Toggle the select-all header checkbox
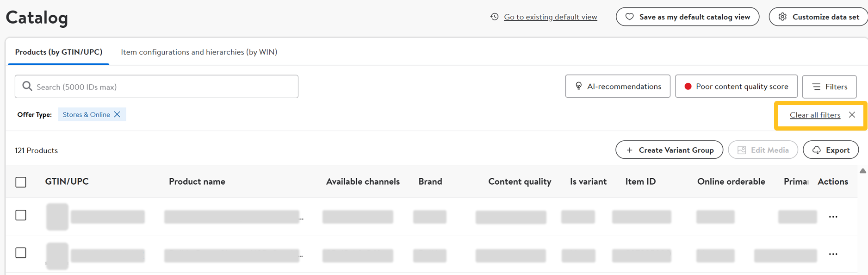Image resolution: width=868 pixels, height=275 pixels. (x=21, y=182)
